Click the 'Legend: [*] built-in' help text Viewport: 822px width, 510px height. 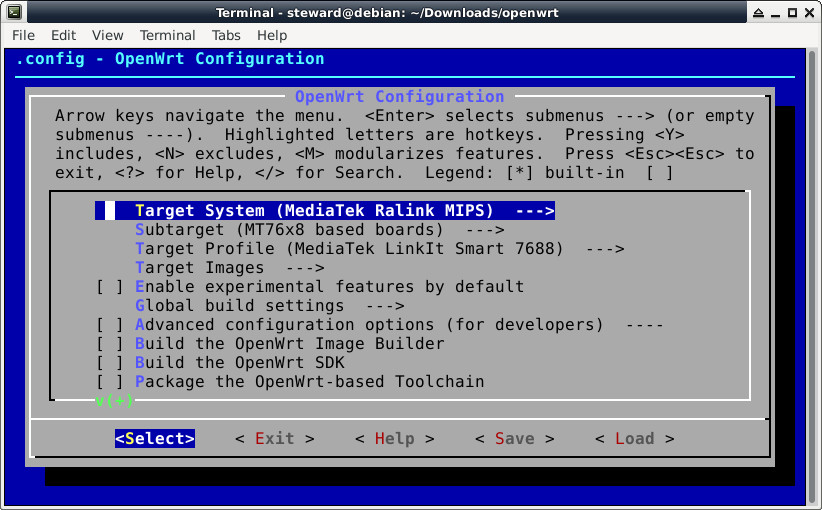click(524, 172)
